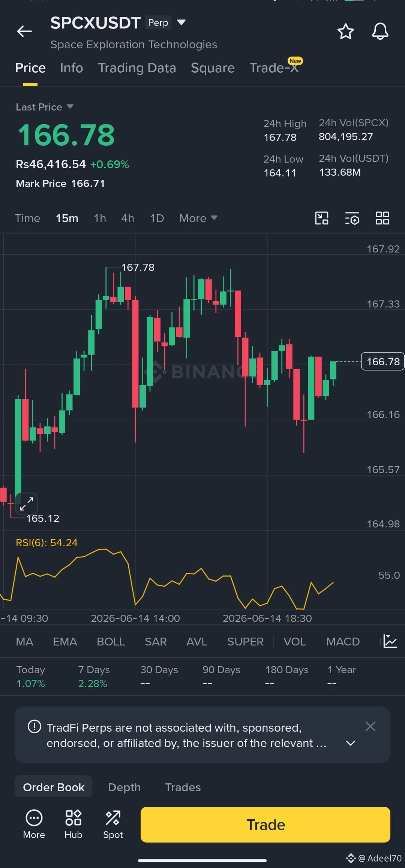Image resolution: width=405 pixels, height=868 pixels.
Task: Tap the 1 Year performance entry
Action: click(x=342, y=676)
